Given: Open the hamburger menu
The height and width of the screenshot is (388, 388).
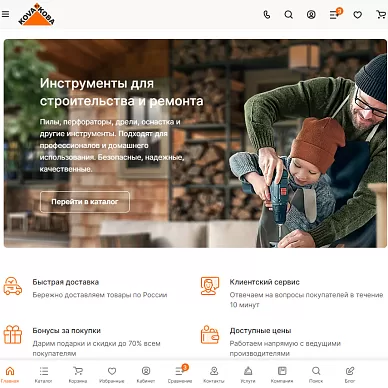Looking at the screenshot, I should (6, 14).
